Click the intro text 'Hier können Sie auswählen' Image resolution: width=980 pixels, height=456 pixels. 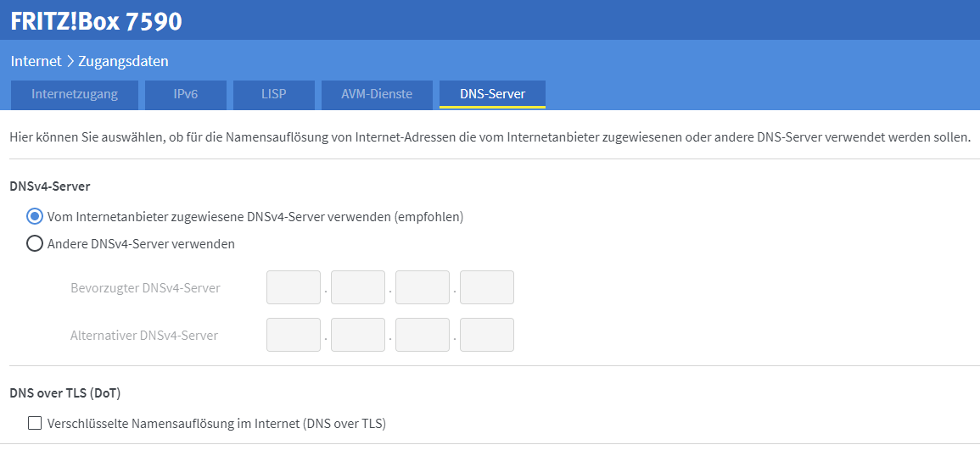coord(86,136)
